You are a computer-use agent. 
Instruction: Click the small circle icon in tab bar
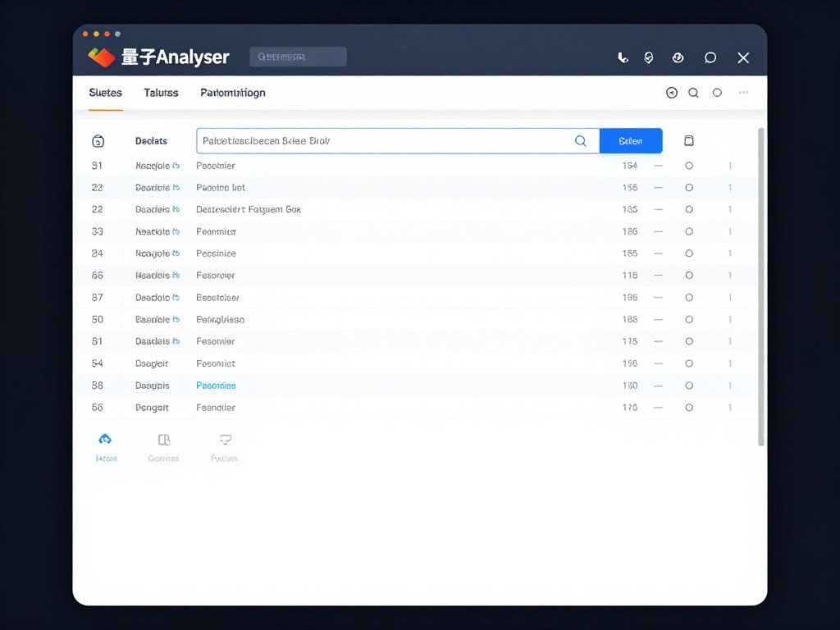(x=717, y=93)
